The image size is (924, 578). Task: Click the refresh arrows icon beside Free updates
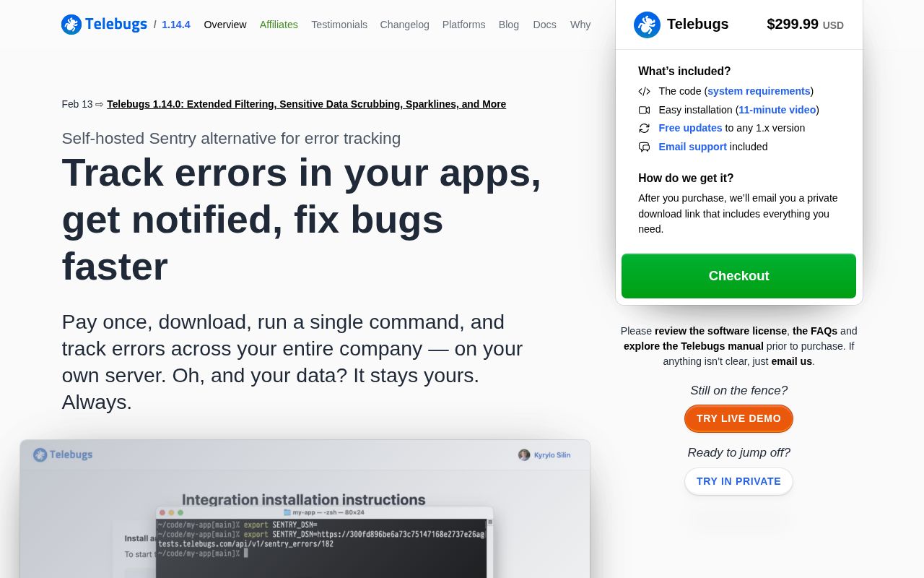(644, 128)
